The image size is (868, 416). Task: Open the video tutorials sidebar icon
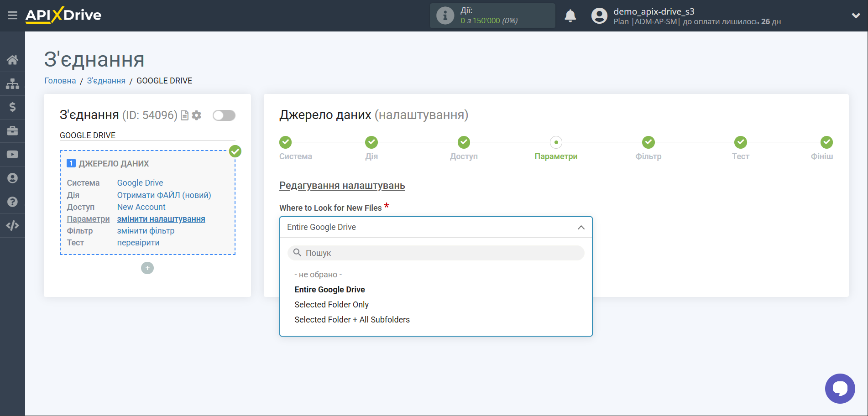(x=12, y=155)
